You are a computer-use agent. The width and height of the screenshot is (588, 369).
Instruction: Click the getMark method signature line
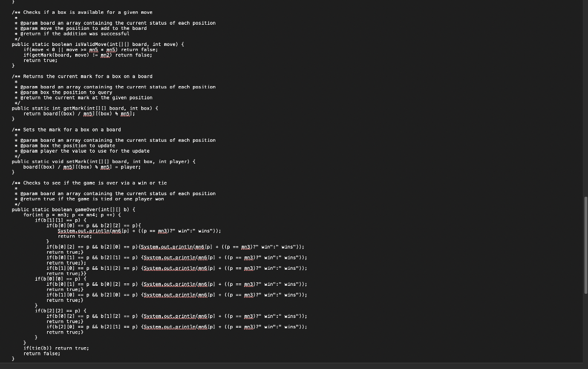click(x=85, y=108)
